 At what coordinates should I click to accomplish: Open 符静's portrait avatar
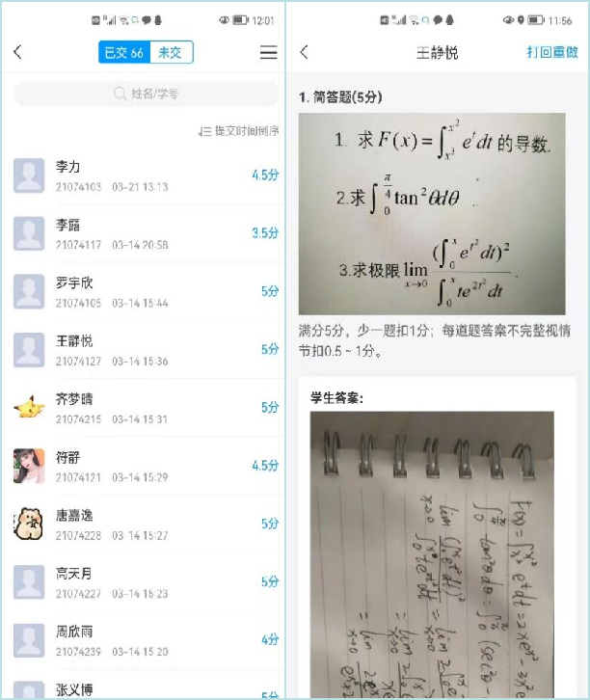click(x=29, y=466)
